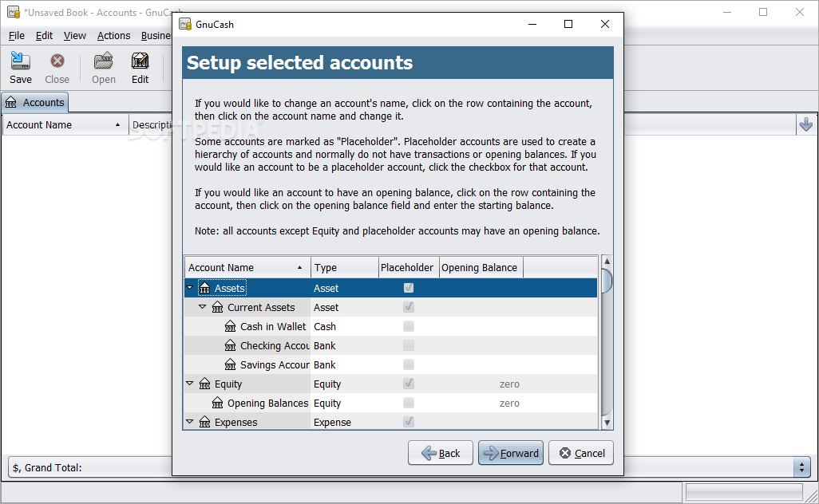The height and width of the screenshot is (504, 819).
Task: Click the Edit account toolbar icon
Action: click(140, 68)
